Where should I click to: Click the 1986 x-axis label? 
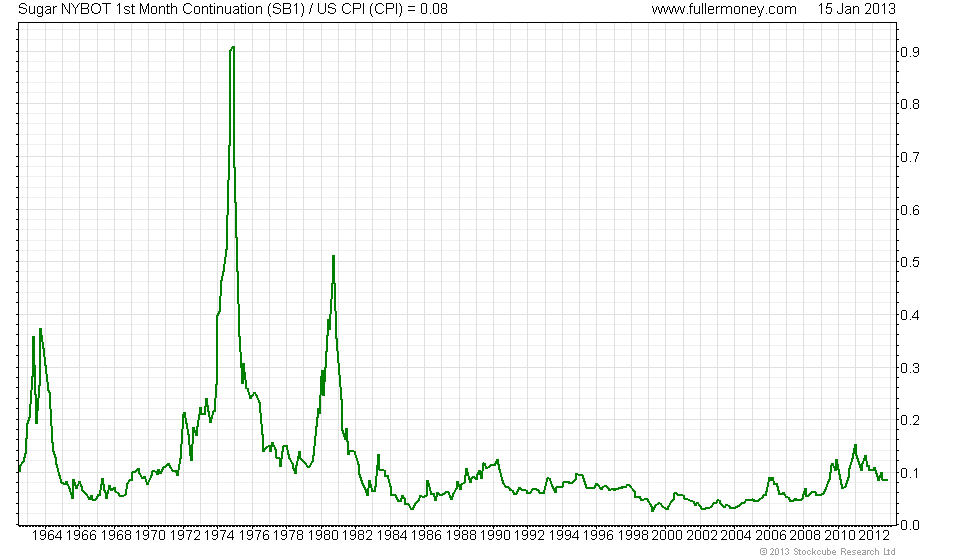(426, 536)
